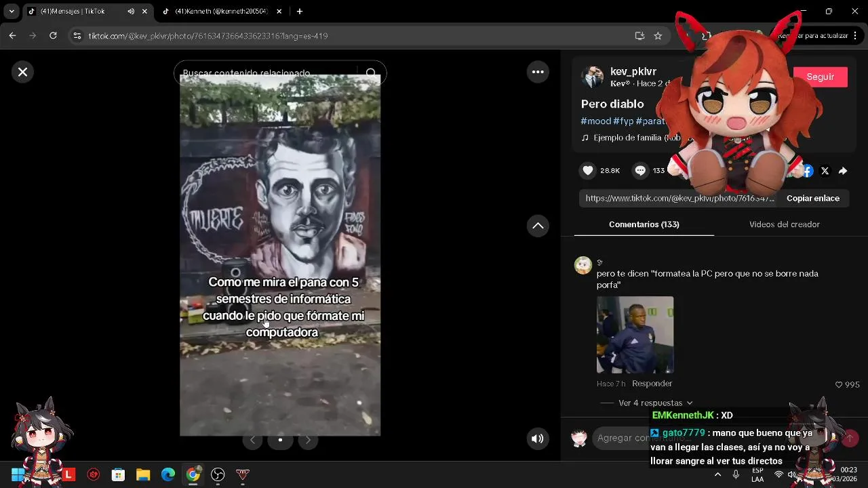The image size is (868, 488).
Task: Share the post to Facebook
Action: point(807,171)
